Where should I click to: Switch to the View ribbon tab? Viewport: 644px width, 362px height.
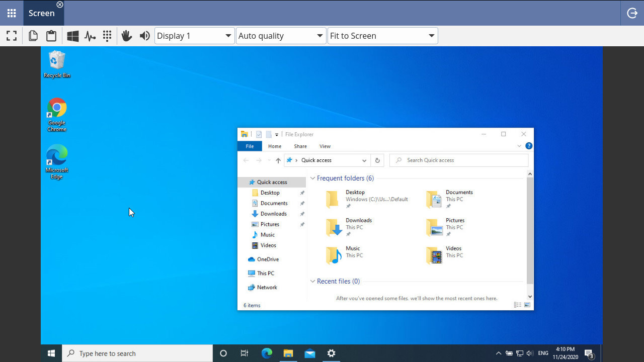pyautogui.click(x=325, y=146)
